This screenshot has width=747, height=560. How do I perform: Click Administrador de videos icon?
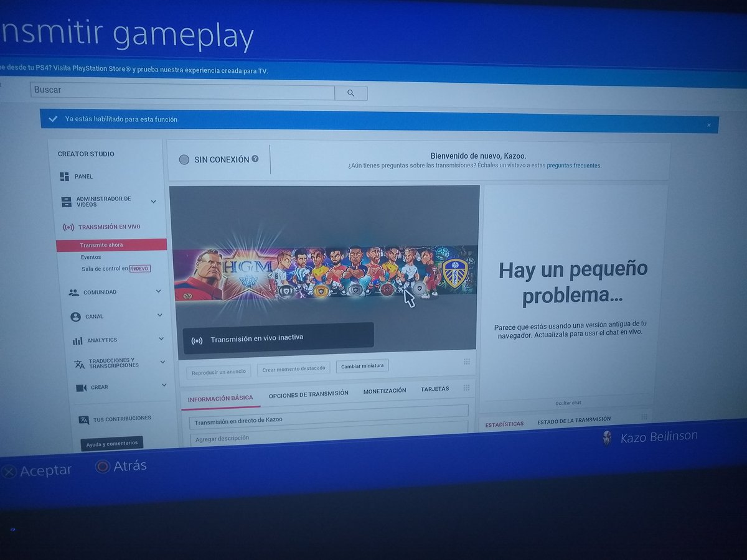(x=67, y=202)
